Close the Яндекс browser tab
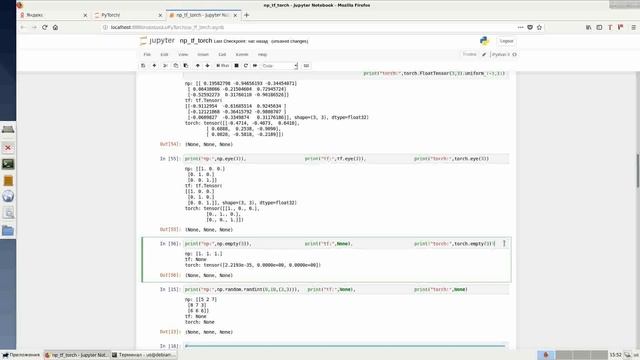Viewport: 640px width, 360px height. (85, 15)
